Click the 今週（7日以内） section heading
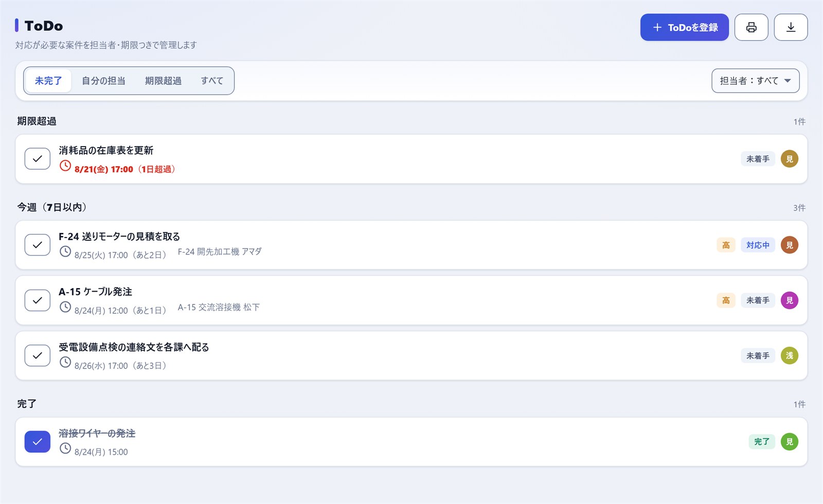The height and width of the screenshot is (504, 823). [x=53, y=207]
